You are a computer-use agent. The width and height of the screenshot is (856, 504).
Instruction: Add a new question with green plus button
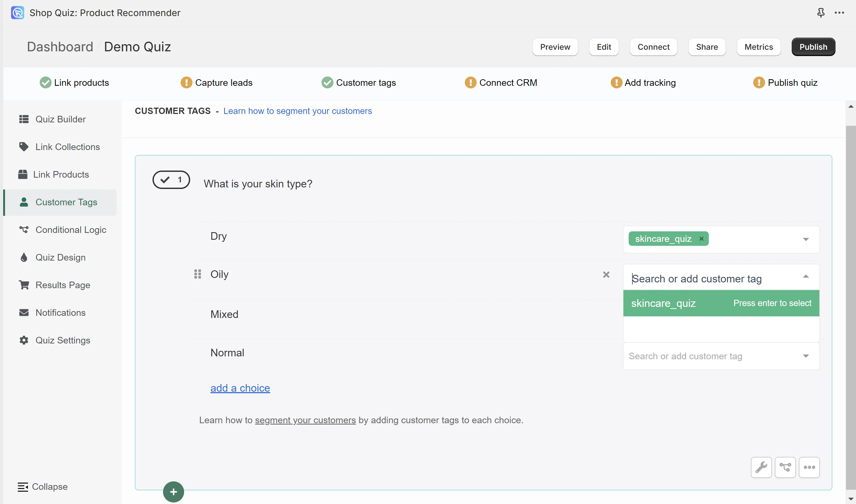(173, 492)
